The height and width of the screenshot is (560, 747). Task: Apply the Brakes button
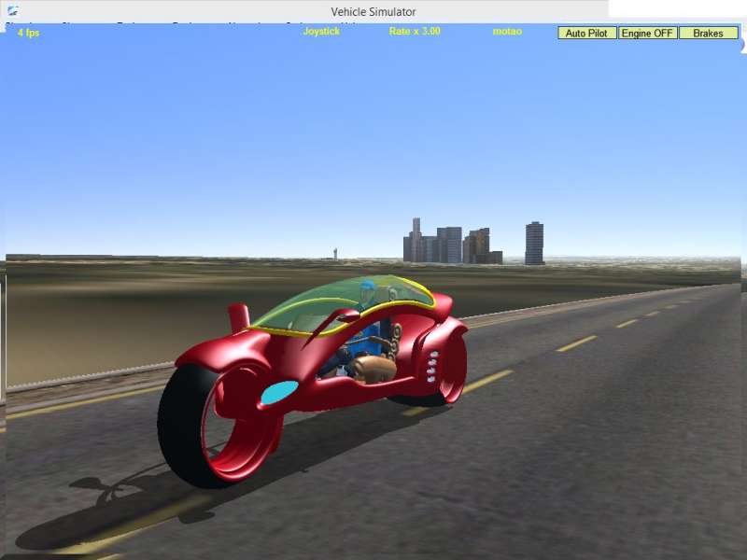(x=708, y=34)
